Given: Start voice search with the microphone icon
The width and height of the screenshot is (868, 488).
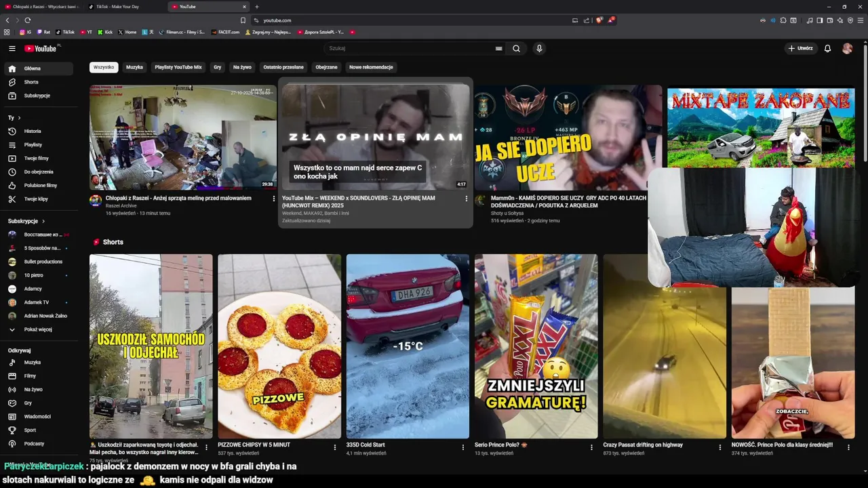Looking at the screenshot, I should pyautogui.click(x=539, y=48).
